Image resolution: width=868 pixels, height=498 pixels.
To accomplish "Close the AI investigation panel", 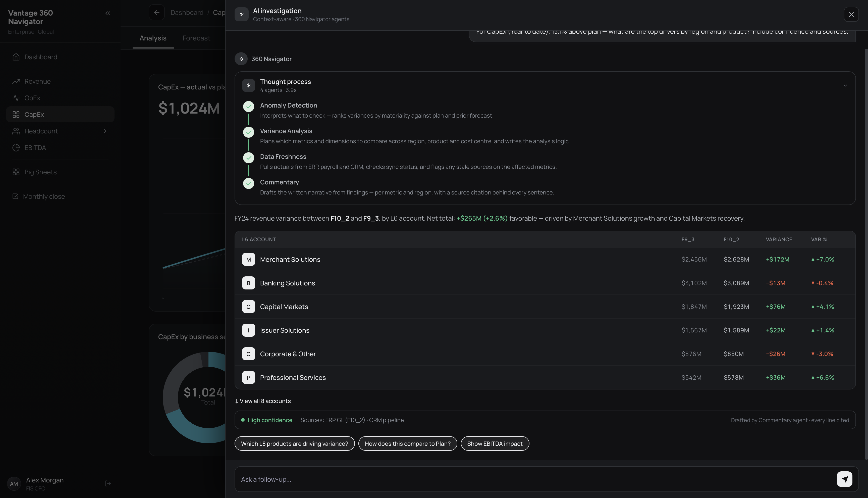I will [x=851, y=14].
